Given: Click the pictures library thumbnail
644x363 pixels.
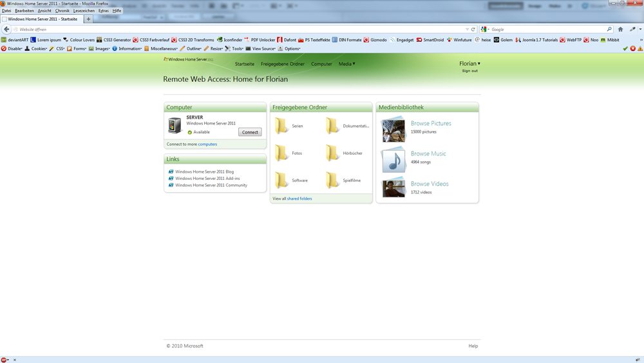Looking at the screenshot, I should click(x=393, y=129).
